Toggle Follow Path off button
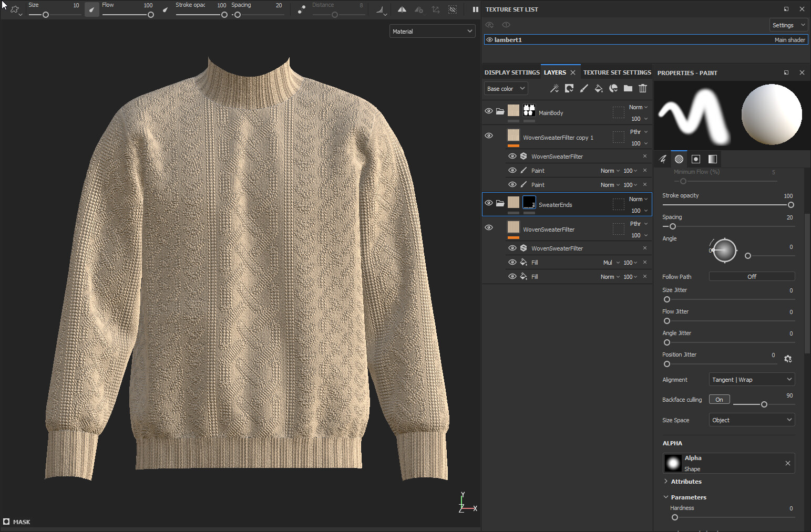The image size is (811, 532). 751,276
